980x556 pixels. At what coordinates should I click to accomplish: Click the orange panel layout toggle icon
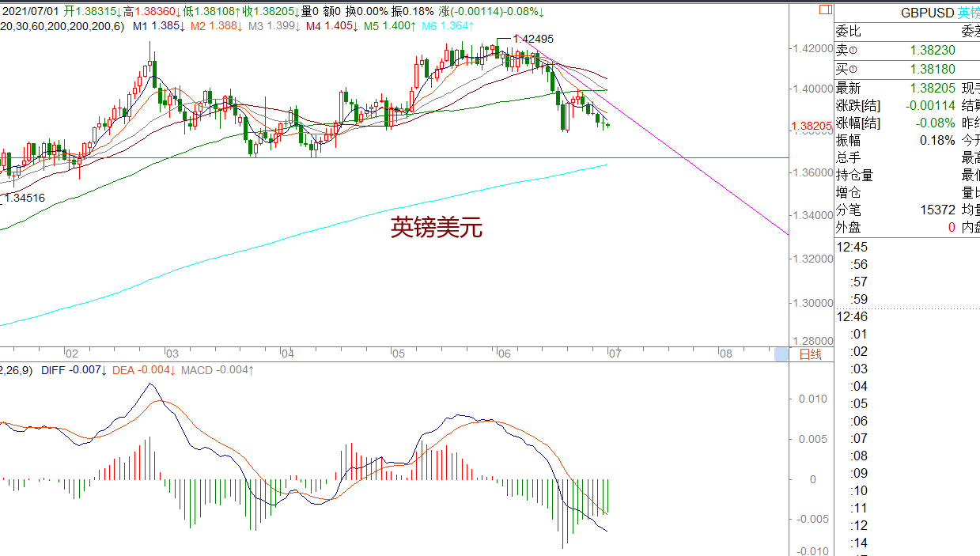825,10
